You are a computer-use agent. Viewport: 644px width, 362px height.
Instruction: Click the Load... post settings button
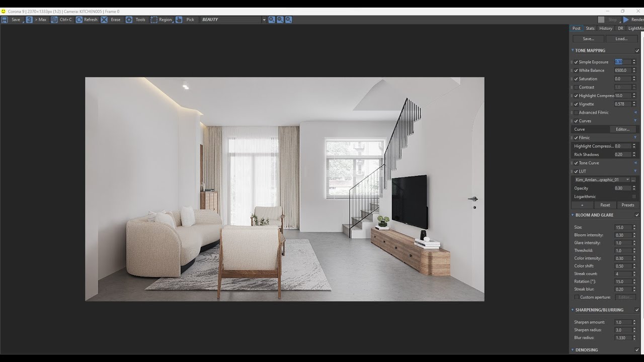pos(621,39)
